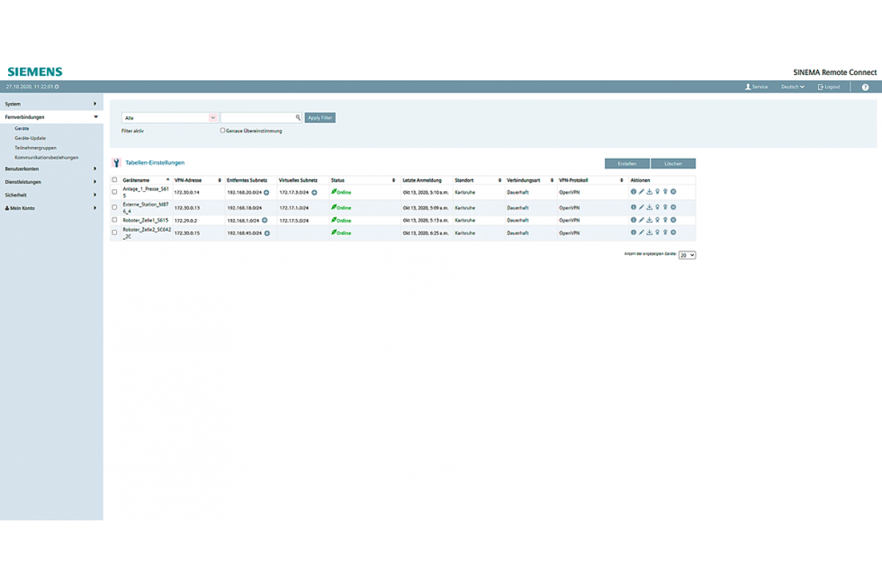The image size is (882, 588).
Task: Open info for Roboter_Zelle2_SC642_2C
Action: pos(633,232)
